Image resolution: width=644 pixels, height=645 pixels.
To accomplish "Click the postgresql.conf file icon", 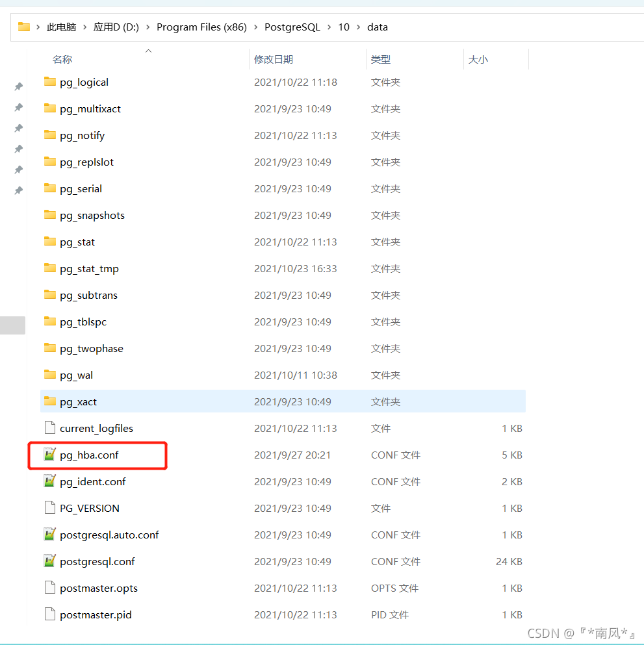I will [50, 561].
